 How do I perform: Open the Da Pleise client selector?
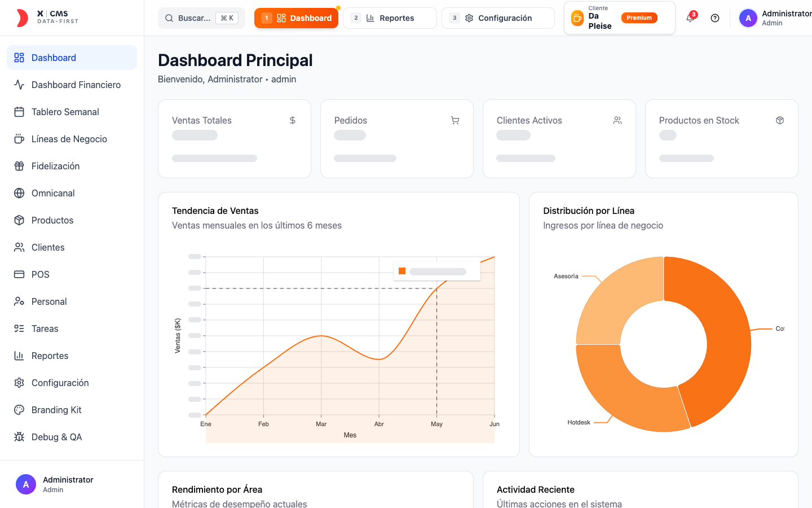coord(620,18)
